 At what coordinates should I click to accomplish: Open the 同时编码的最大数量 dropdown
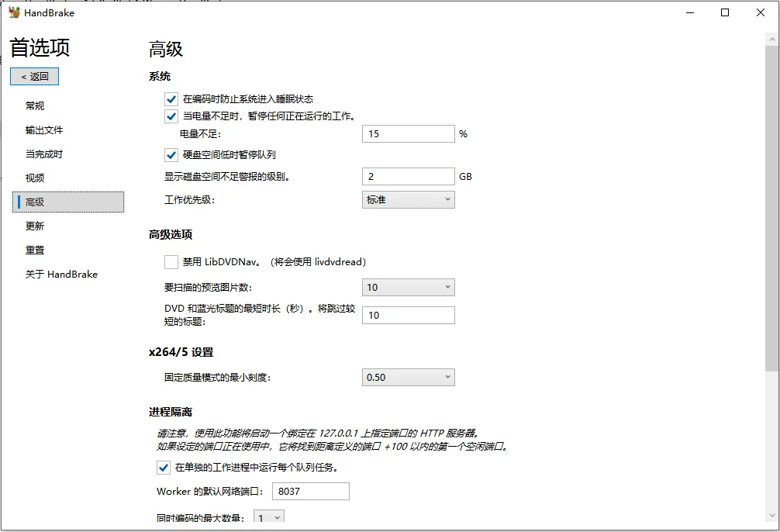(x=269, y=517)
